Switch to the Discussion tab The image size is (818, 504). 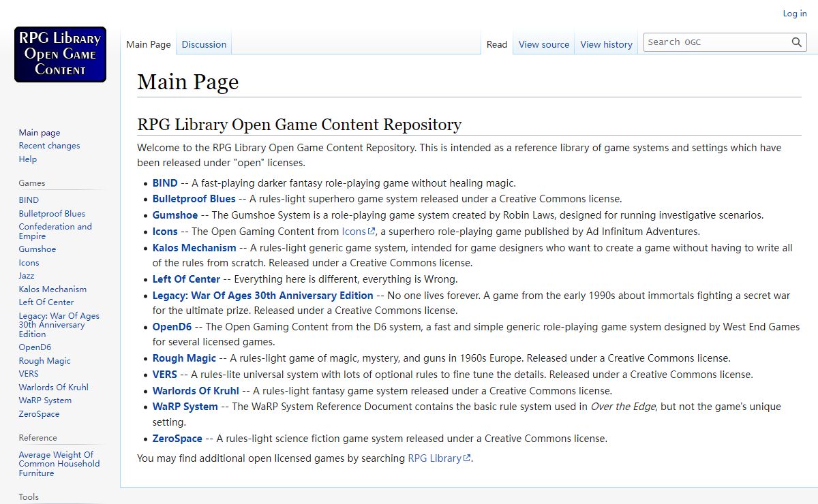pos(204,44)
